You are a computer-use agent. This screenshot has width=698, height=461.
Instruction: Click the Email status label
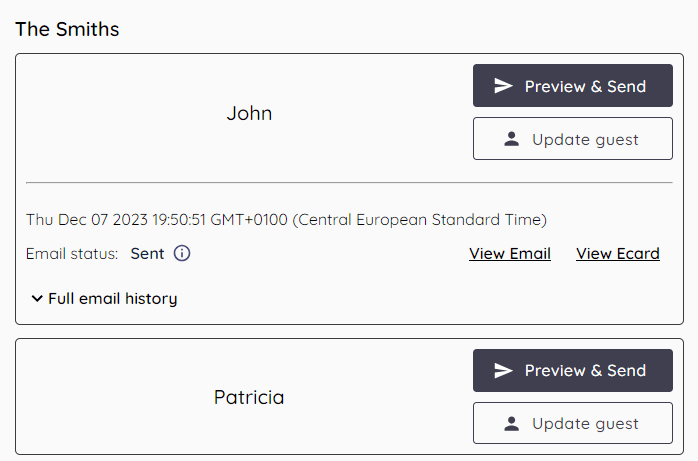[x=72, y=253]
